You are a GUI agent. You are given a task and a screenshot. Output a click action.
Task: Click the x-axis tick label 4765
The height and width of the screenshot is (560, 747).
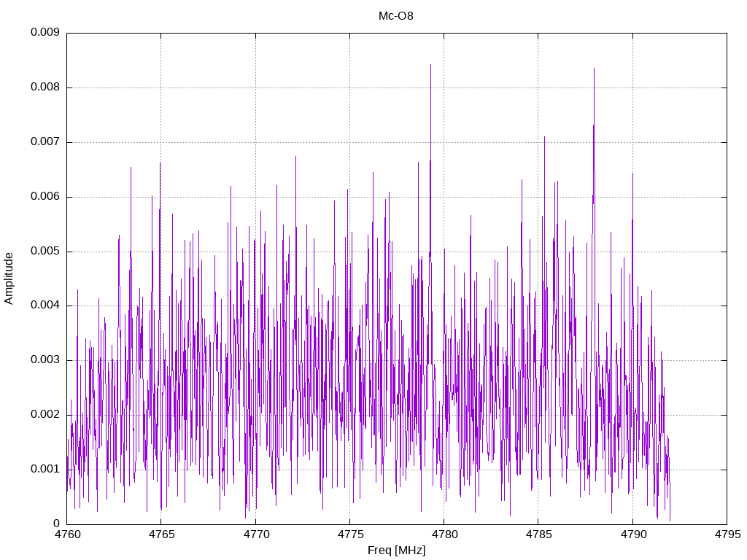[x=161, y=534]
